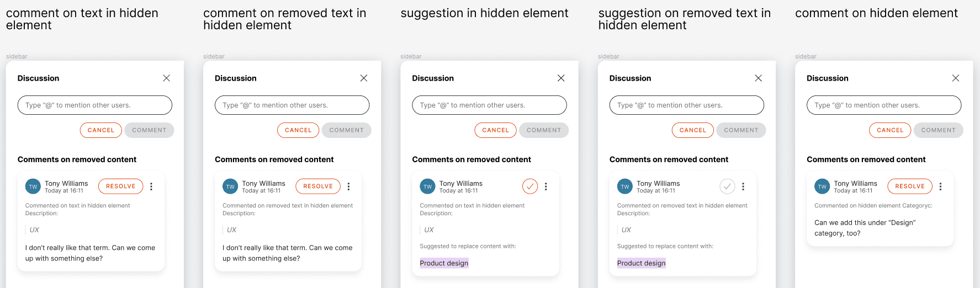Click TW avatar in 'suggestion in hidden element' card
980x288 pixels.
coord(427,186)
